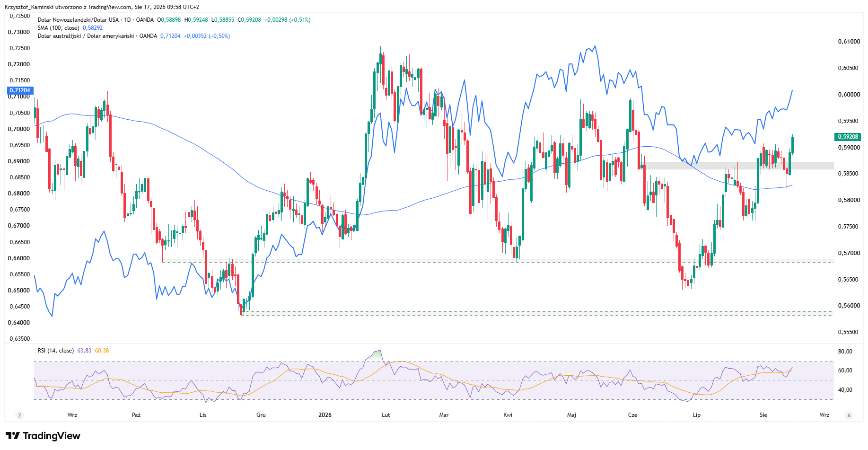Click the Mar month label
Viewport: 868px width, 450px height.
click(x=444, y=415)
